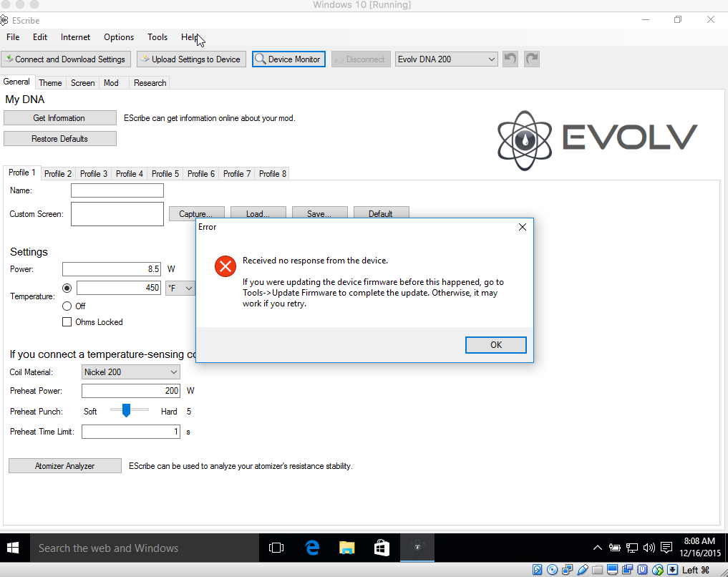
Task: Show hidden system tray icons
Action: [x=598, y=548]
